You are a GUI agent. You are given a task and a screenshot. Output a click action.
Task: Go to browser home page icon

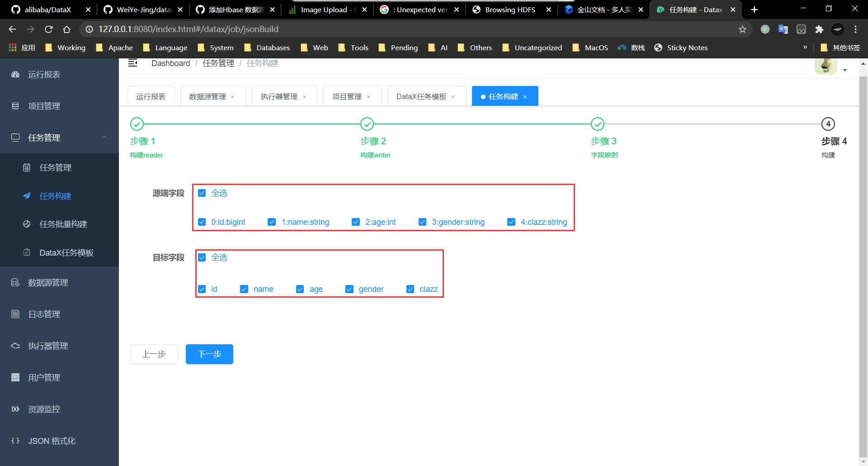point(66,29)
